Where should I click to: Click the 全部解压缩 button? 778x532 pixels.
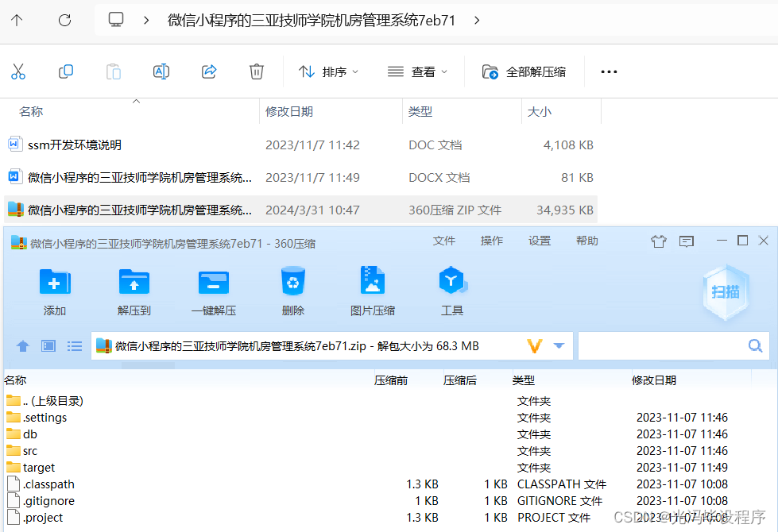pyautogui.click(x=524, y=71)
